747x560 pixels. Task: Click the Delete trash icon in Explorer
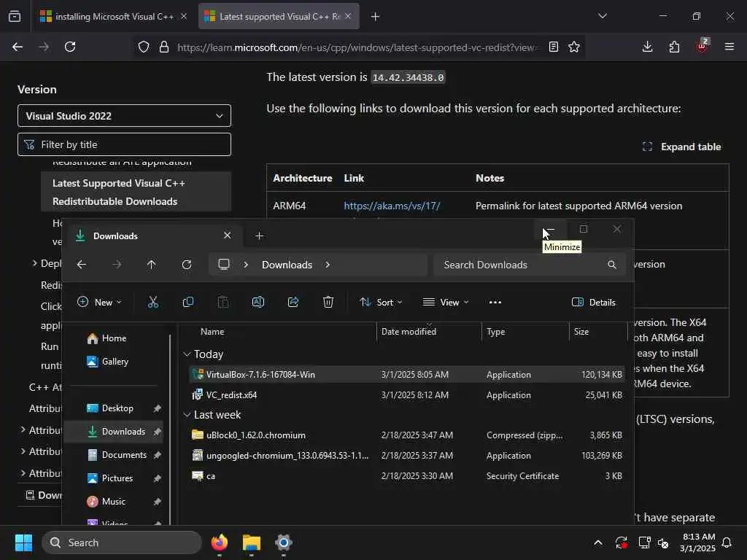point(328,302)
